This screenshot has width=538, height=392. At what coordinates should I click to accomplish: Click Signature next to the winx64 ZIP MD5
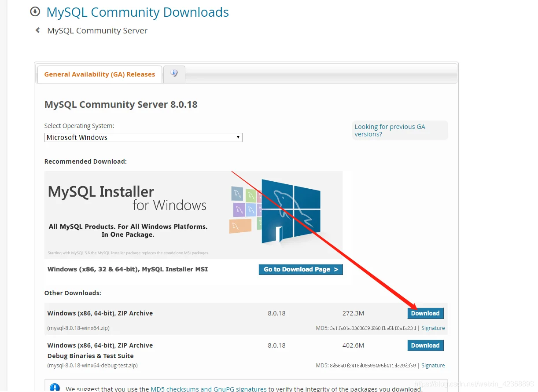click(x=433, y=328)
